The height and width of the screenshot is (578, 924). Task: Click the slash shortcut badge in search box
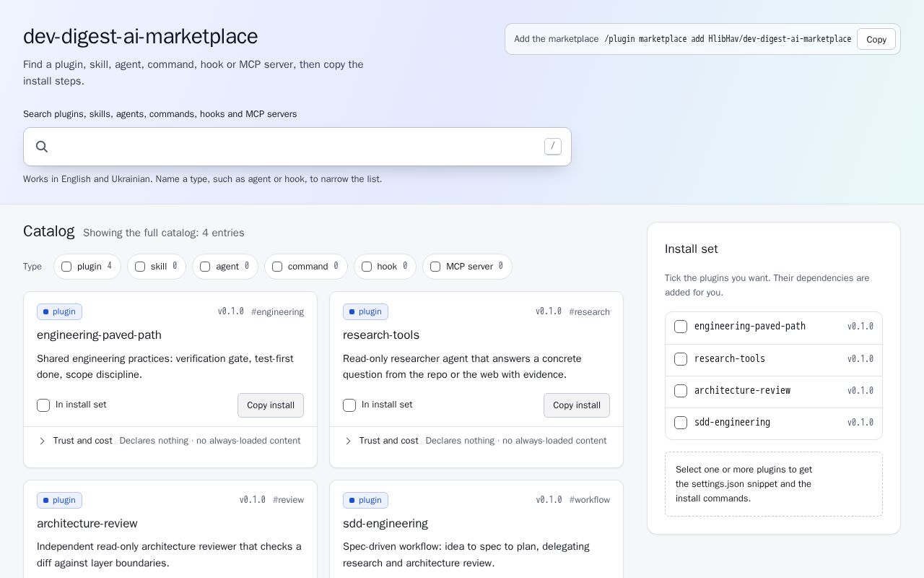(x=553, y=146)
